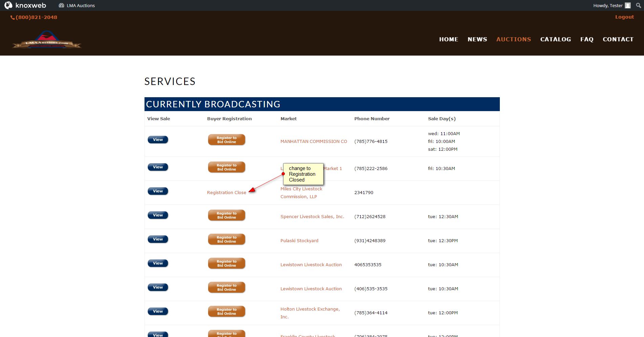The width and height of the screenshot is (644, 337).
Task: View the Pulaski Stockyard sale
Action: (x=158, y=239)
